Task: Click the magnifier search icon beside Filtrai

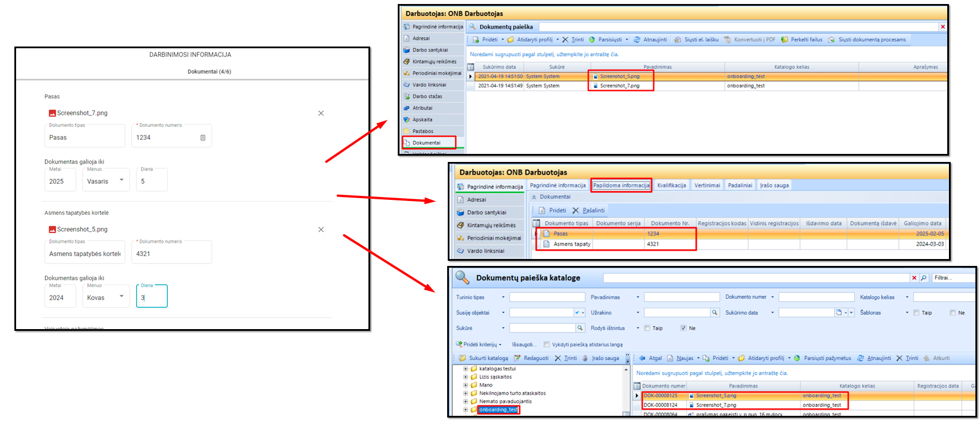Action: (x=924, y=278)
